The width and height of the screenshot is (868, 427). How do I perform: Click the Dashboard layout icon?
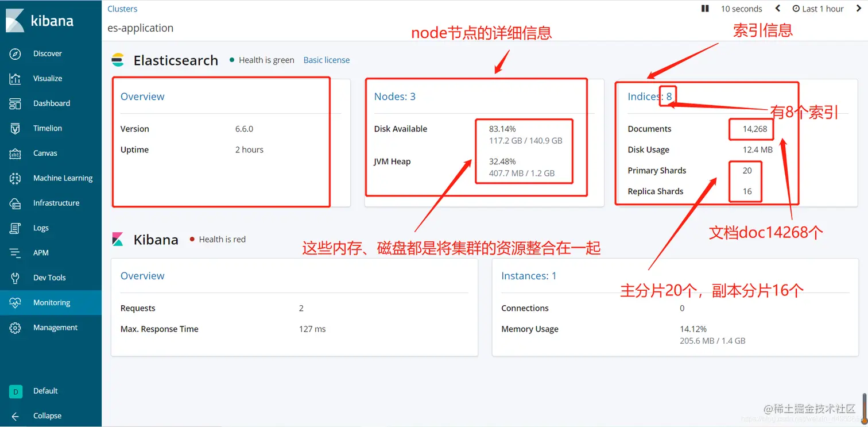click(15, 103)
